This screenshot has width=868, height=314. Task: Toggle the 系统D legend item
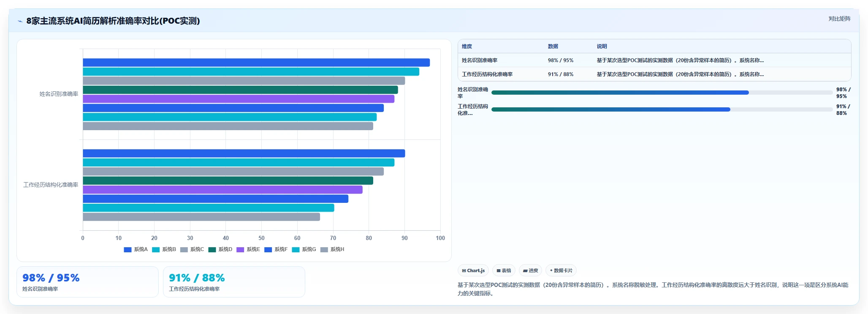click(220, 249)
